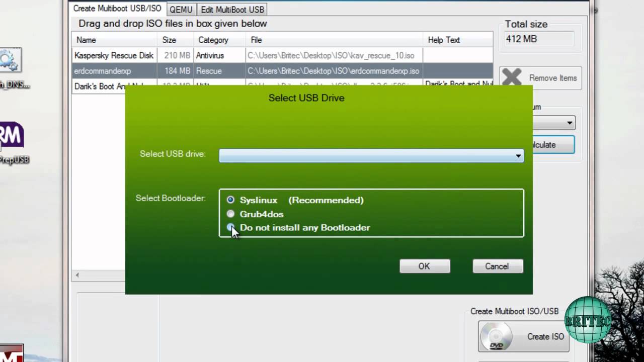Click the File column header
This screenshot has height=362, width=644.
pos(334,40)
